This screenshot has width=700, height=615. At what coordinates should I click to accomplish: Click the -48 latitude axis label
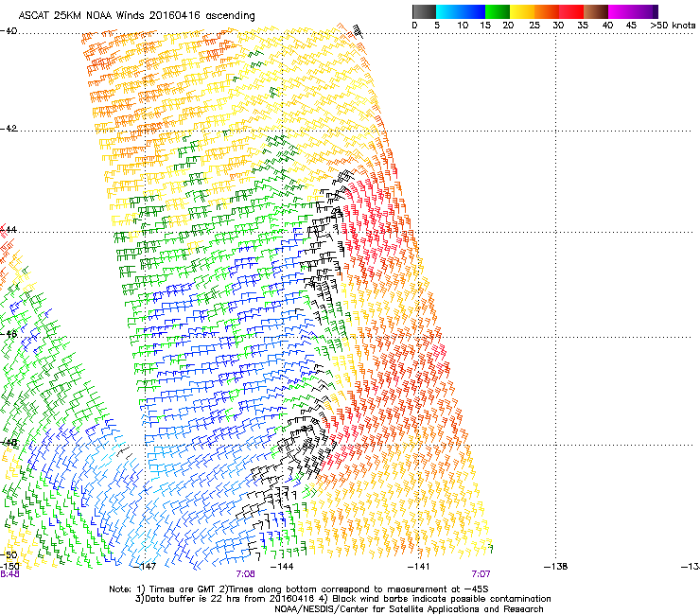tap(9, 442)
